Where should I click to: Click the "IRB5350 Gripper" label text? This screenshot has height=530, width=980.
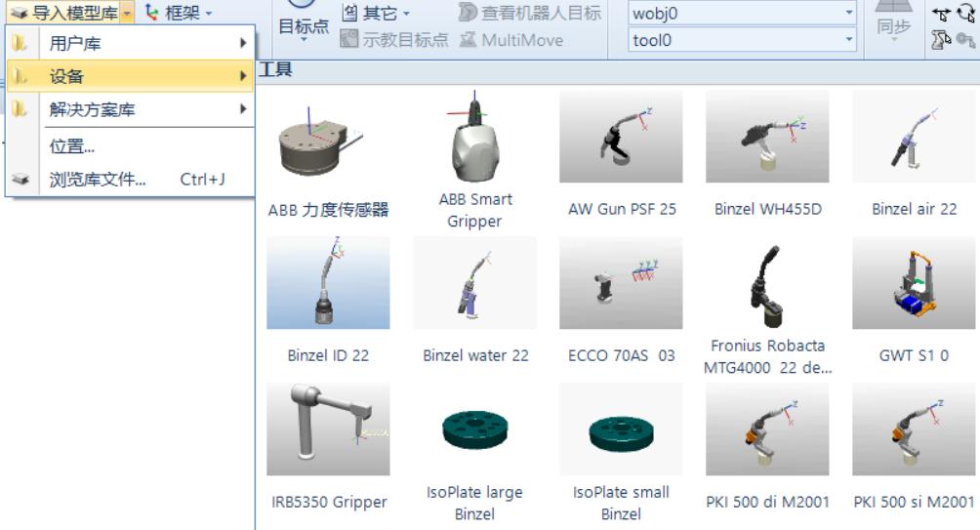click(x=329, y=503)
